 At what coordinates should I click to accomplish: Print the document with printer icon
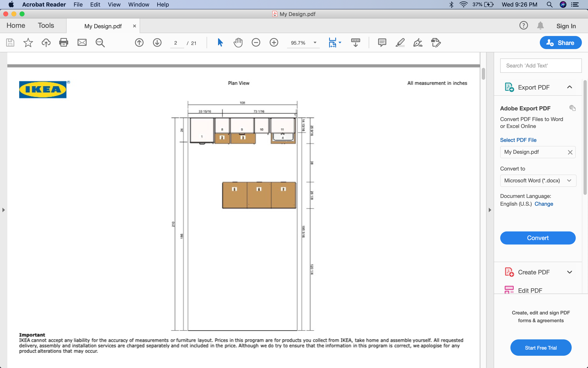coord(64,43)
